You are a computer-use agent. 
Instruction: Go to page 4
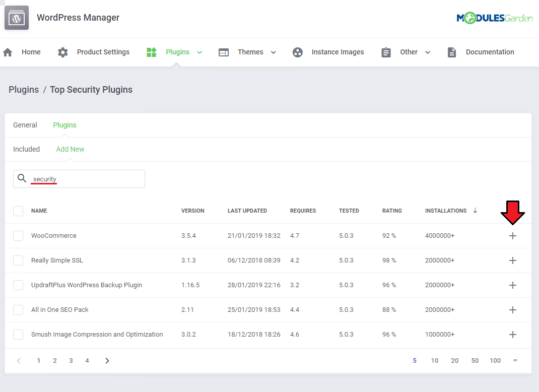coord(87,361)
